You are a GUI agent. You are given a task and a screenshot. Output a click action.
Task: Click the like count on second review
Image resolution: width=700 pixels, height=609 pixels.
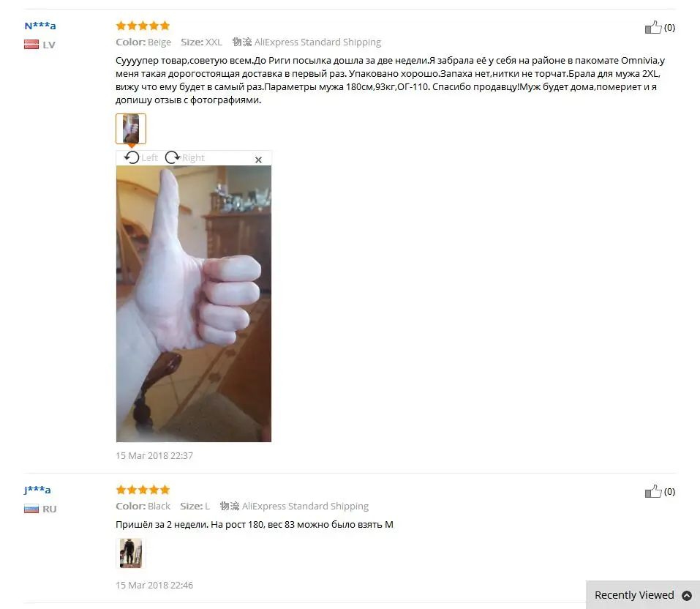coord(669,492)
